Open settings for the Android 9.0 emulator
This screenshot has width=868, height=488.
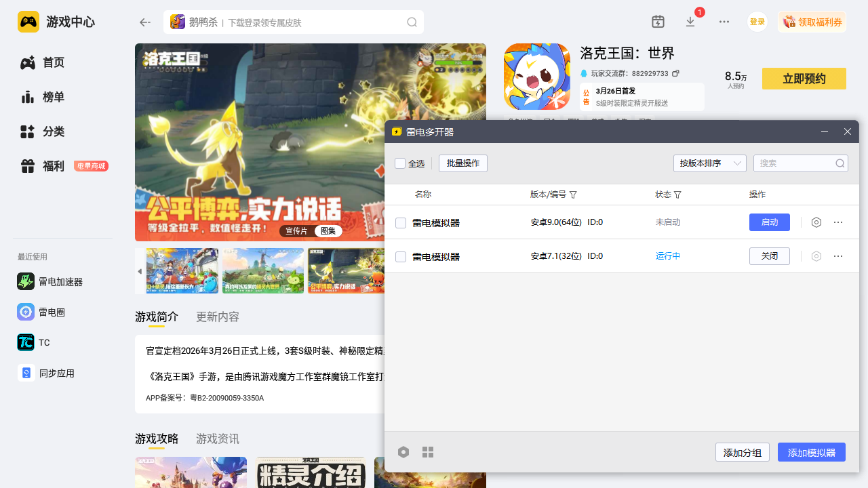pos(816,222)
